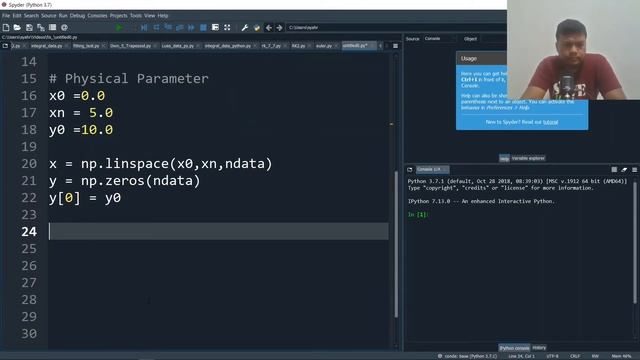This screenshot has width=640, height=360.
Task: Switch to the History tab
Action: click(x=539, y=348)
